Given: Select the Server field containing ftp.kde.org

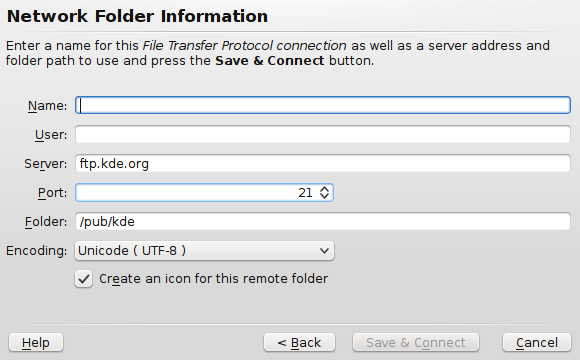Looking at the screenshot, I should point(323,164).
